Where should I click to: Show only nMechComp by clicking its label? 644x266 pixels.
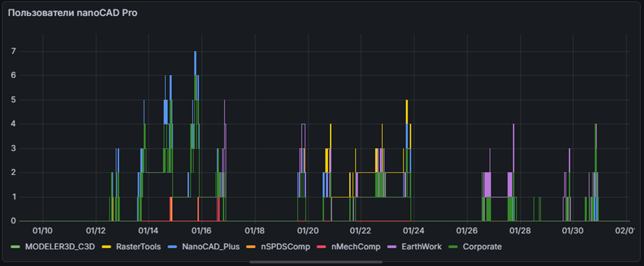point(353,247)
